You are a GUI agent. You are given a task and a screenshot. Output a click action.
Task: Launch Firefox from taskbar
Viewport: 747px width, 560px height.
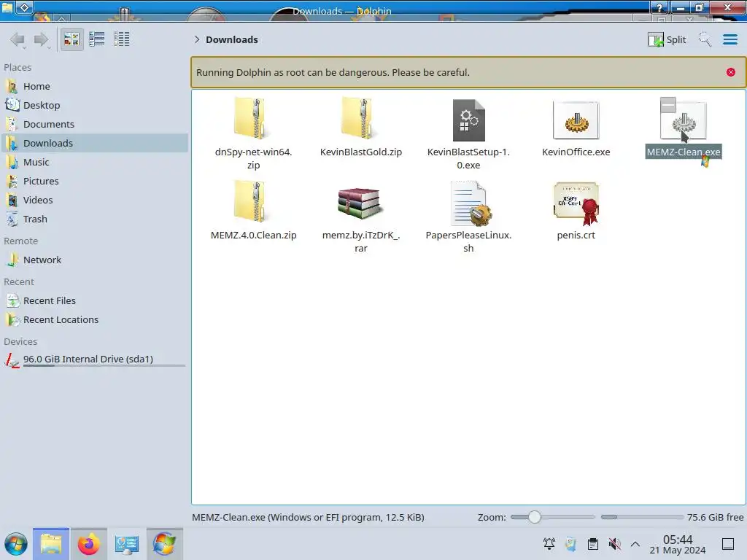pos(88,544)
